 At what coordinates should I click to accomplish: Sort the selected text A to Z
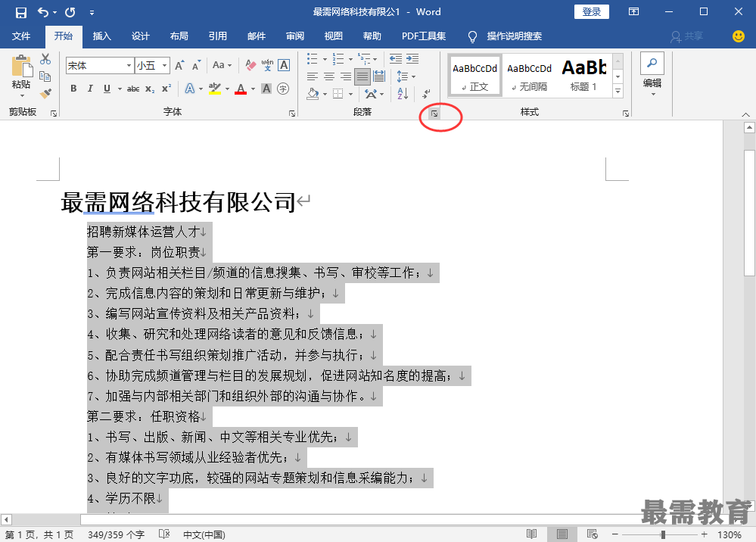403,94
